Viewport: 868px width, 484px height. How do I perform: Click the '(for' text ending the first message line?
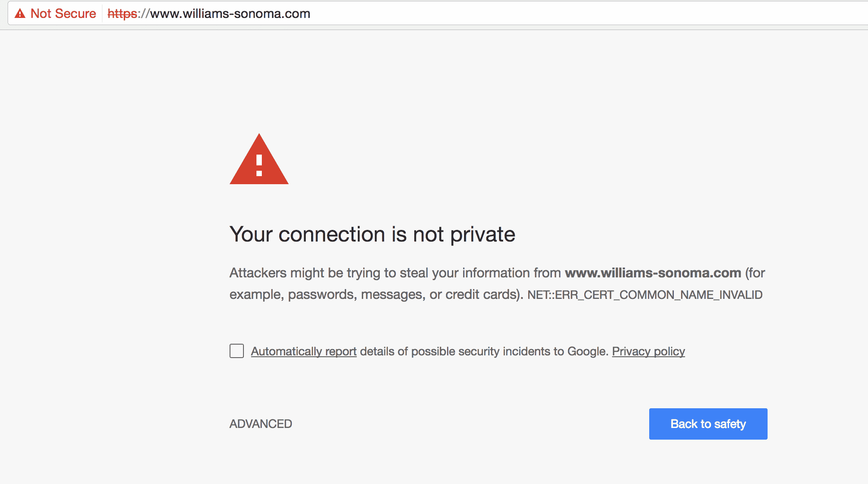click(x=755, y=273)
